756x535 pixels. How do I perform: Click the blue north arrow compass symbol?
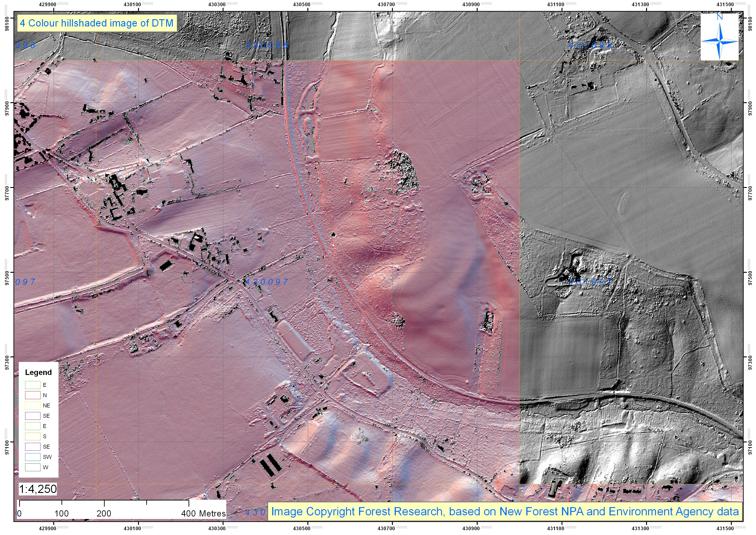click(x=719, y=37)
